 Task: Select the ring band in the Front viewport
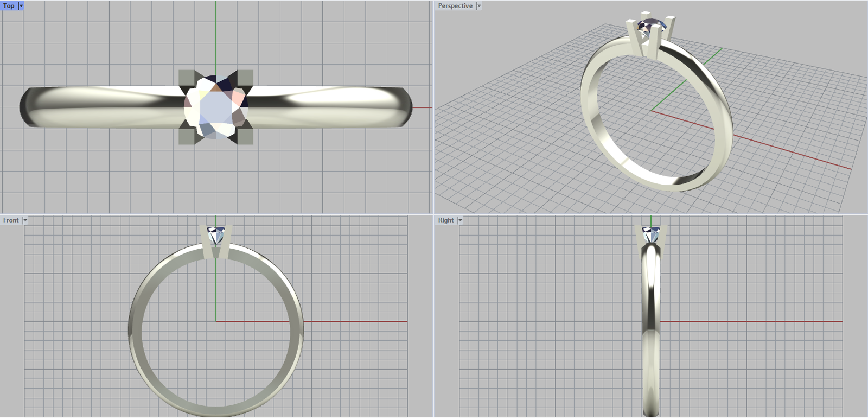point(135,329)
